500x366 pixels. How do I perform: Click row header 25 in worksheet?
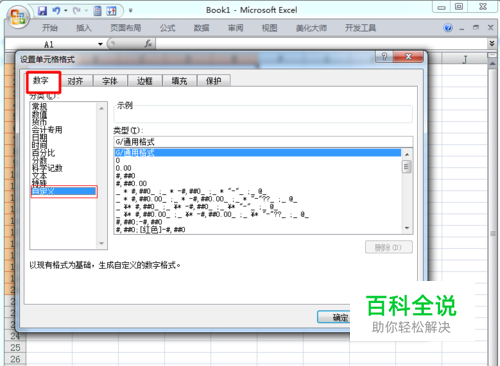click(15, 348)
